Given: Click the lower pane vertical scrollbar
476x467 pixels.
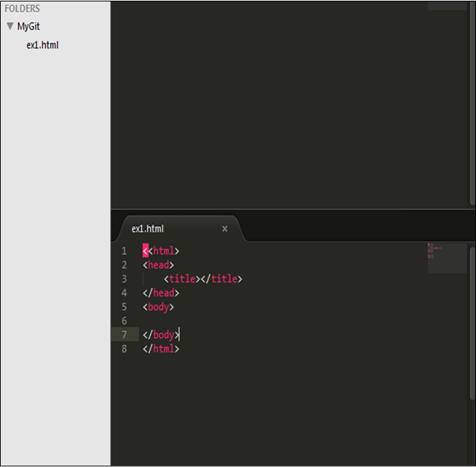Looking at the screenshot, I should tap(472, 322).
